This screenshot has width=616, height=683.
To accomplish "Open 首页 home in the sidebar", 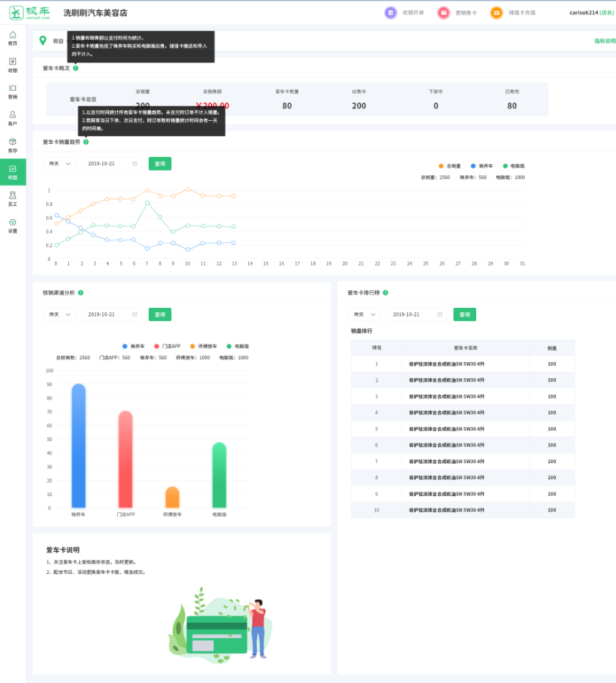I will coord(12,38).
